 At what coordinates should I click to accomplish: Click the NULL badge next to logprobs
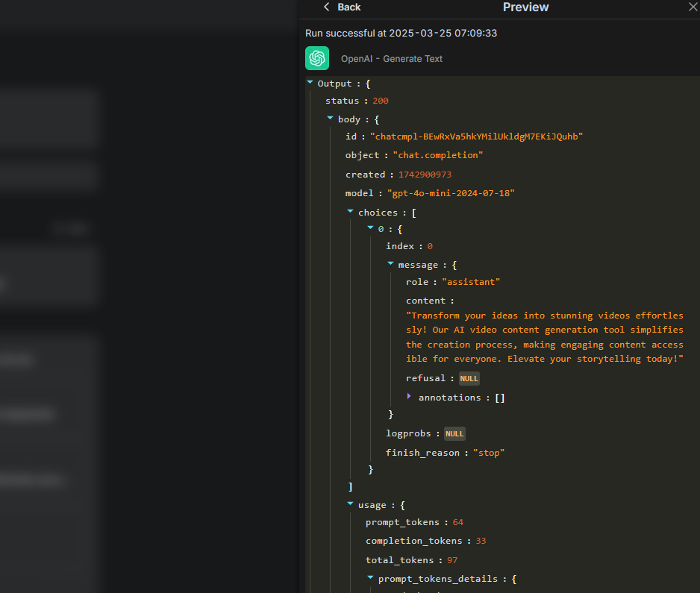[x=454, y=433]
